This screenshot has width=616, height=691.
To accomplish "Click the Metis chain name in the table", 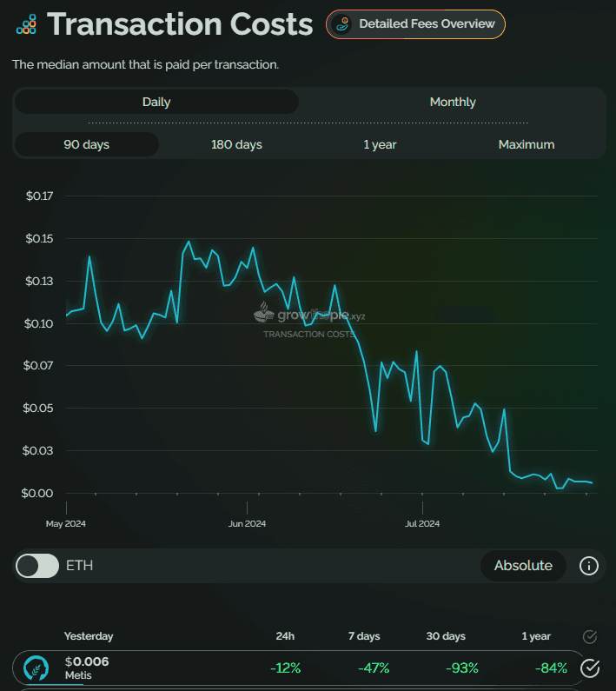I will click(x=79, y=675).
